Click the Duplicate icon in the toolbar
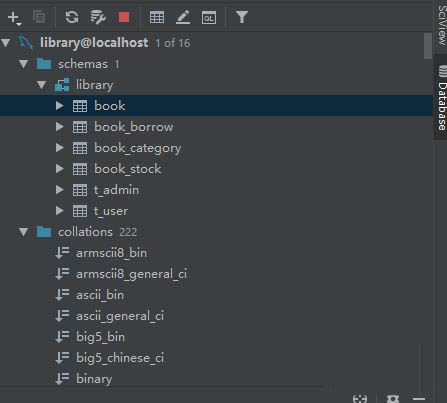Image resolution: width=447 pixels, height=403 pixels. coord(39,17)
